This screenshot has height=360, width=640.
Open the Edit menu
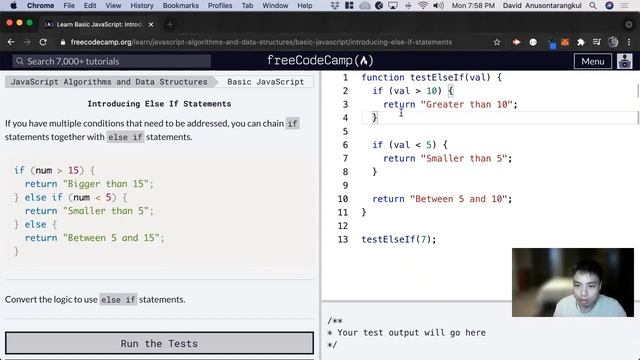tap(90, 5)
